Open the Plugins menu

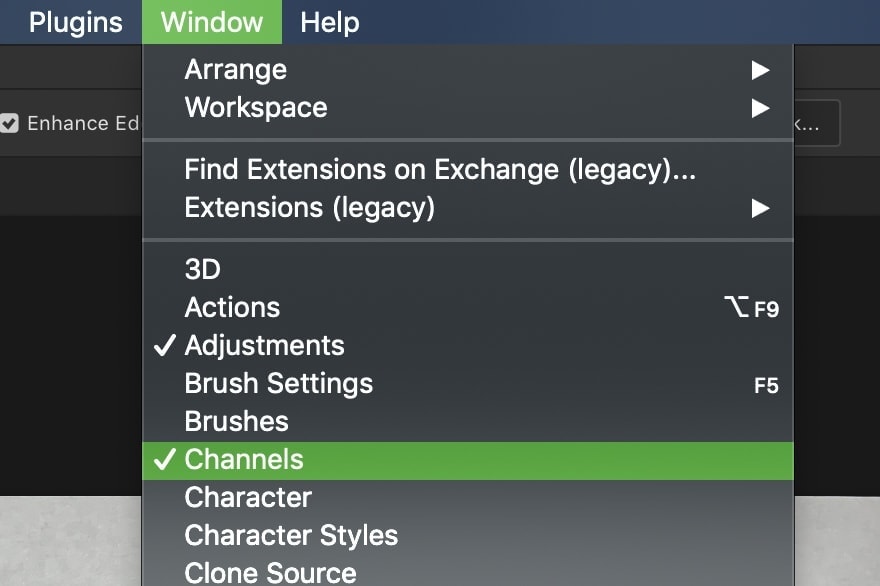(76, 22)
